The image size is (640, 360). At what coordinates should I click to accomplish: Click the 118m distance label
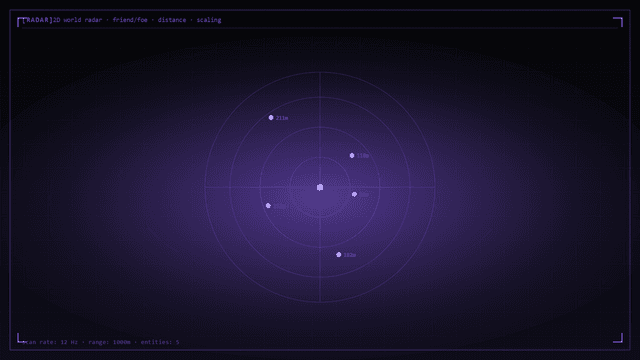pos(363,156)
